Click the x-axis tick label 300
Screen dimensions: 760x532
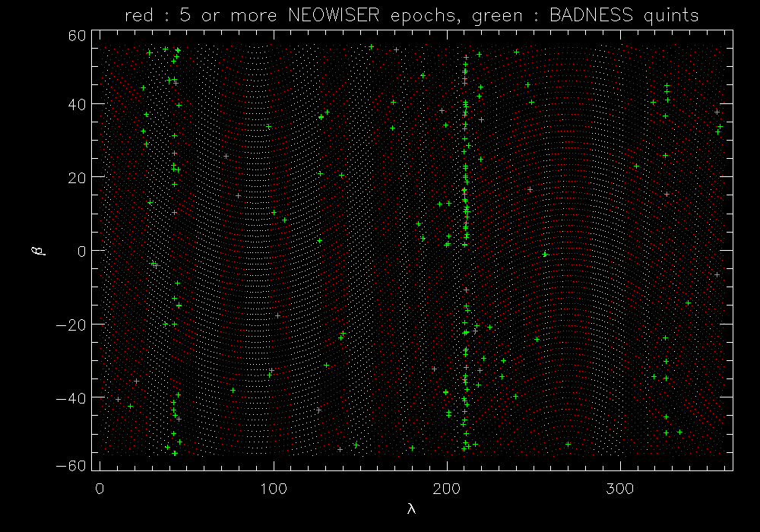click(620, 489)
